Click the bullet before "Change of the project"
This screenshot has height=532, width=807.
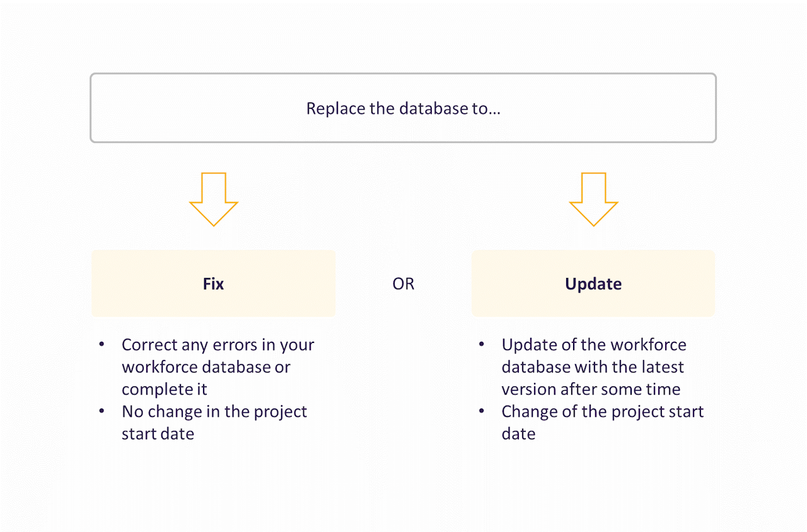(482, 411)
